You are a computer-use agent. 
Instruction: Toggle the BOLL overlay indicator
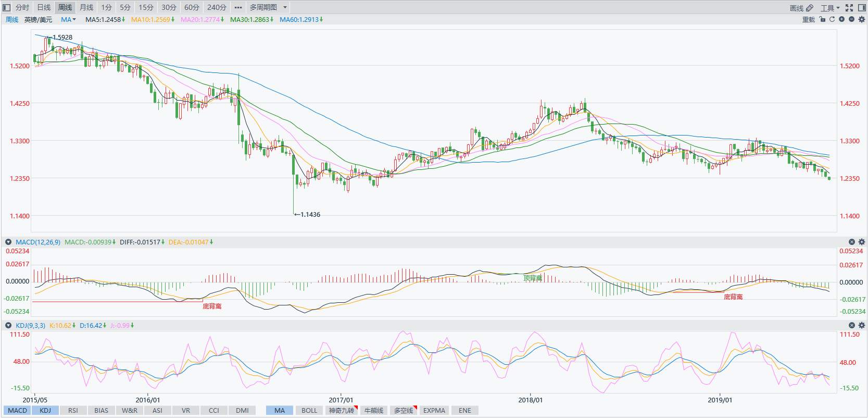click(309, 410)
